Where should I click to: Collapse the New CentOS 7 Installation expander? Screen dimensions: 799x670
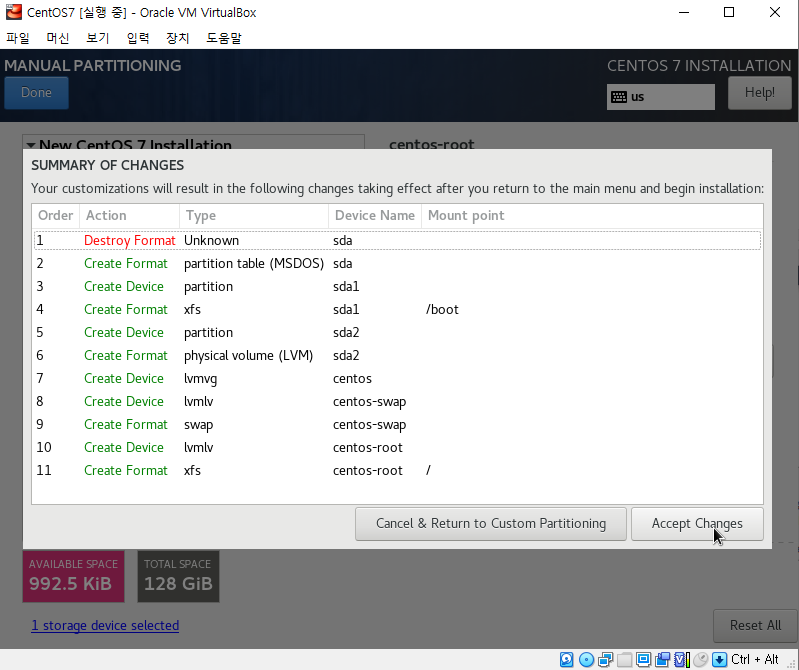[31, 145]
